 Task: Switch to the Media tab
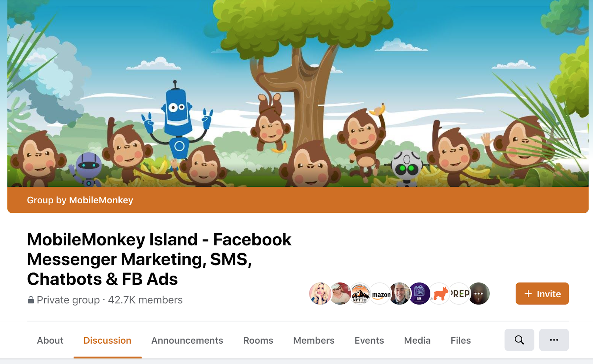(417, 340)
